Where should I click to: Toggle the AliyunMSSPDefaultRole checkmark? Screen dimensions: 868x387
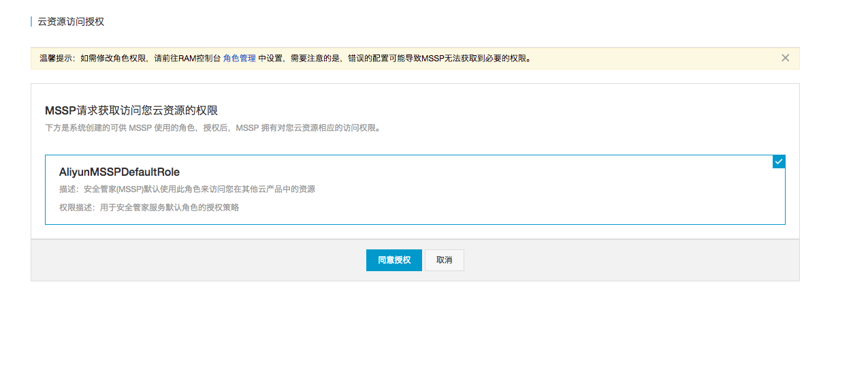click(779, 161)
